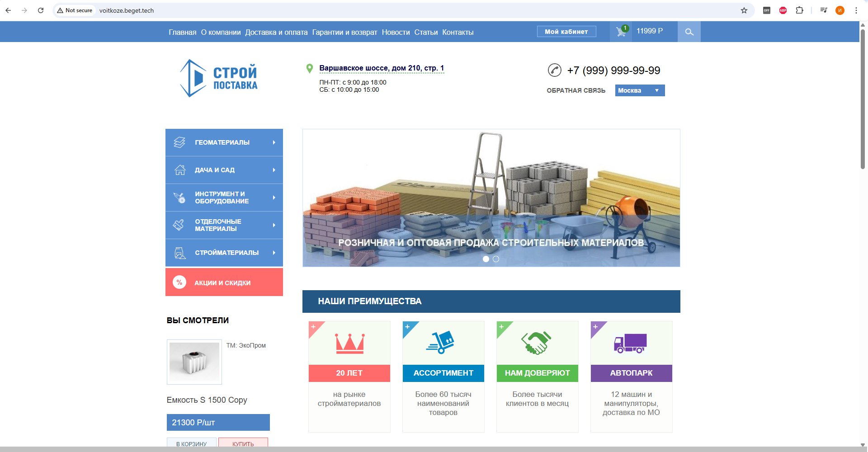Expand the plus corner on 20 лет card
The image size is (868, 452).
tap(314, 327)
